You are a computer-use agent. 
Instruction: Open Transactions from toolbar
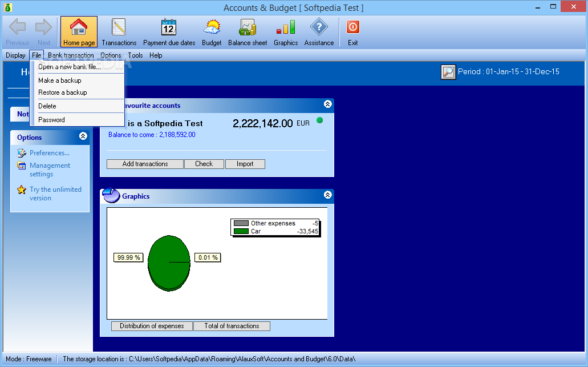119,31
